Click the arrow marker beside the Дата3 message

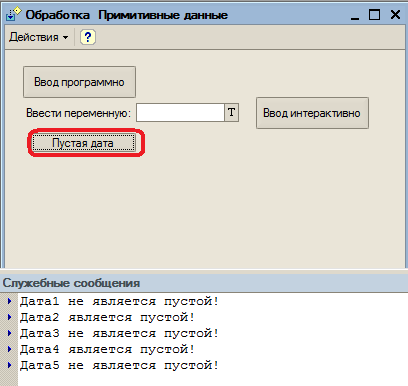point(10,333)
